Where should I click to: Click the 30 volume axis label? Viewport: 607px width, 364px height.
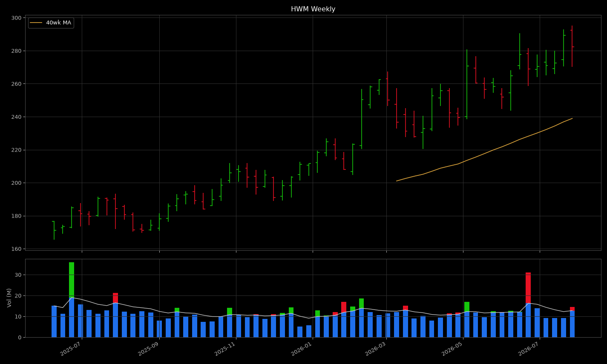click(x=18, y=275)
